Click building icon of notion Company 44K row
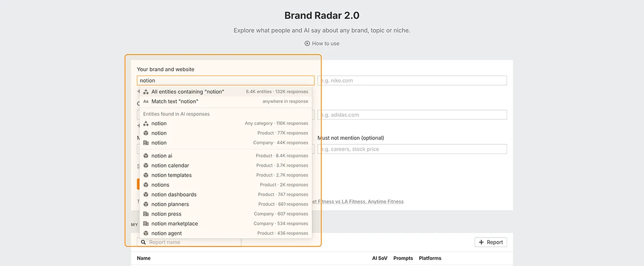 146,143
